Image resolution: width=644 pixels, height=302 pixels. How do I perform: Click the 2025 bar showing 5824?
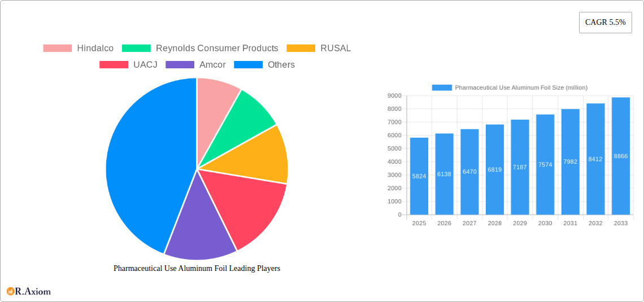pos(419,176)
